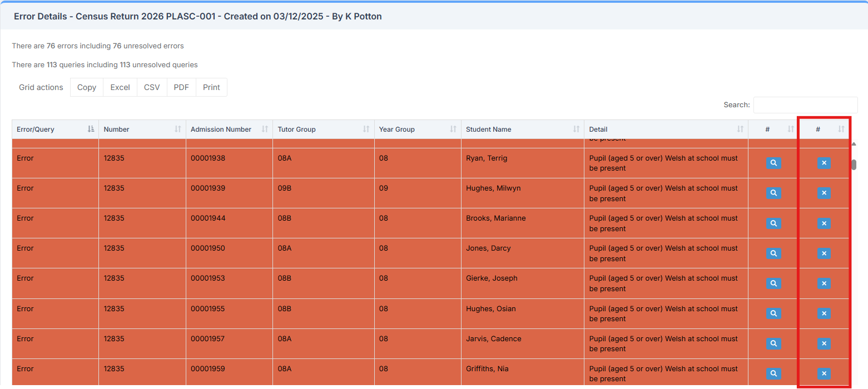Click magnifier icon for Ryan, Terrig row
868x389 pixels.
click(x=773, y=163)
